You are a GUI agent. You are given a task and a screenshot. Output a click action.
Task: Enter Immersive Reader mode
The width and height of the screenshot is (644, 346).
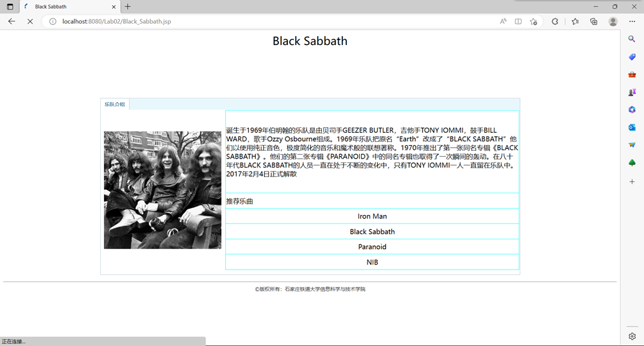click(x=518, y=21)
